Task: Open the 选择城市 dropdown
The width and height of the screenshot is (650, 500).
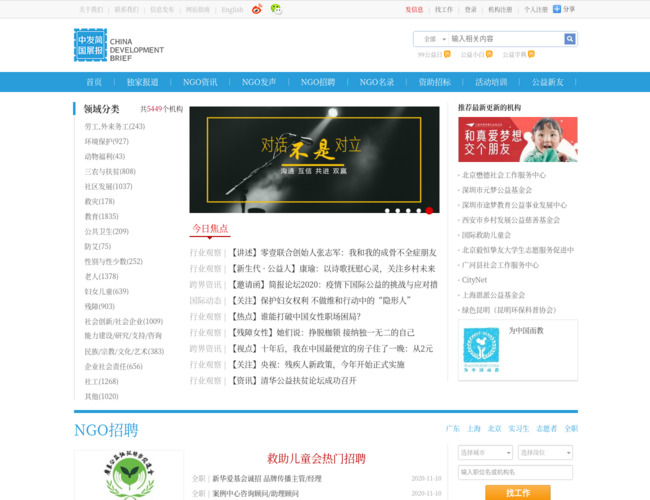Action: 485,452
